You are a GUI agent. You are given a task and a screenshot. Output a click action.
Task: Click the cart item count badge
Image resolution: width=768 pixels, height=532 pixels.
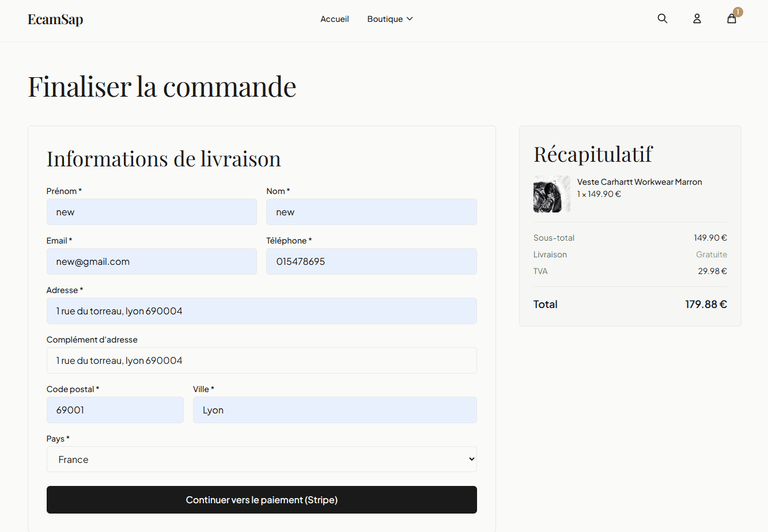(x=738, y=12)
